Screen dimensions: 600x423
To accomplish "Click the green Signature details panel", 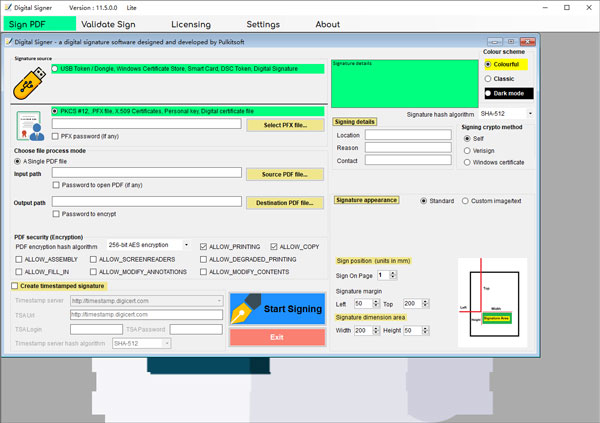I will [405, 83].
